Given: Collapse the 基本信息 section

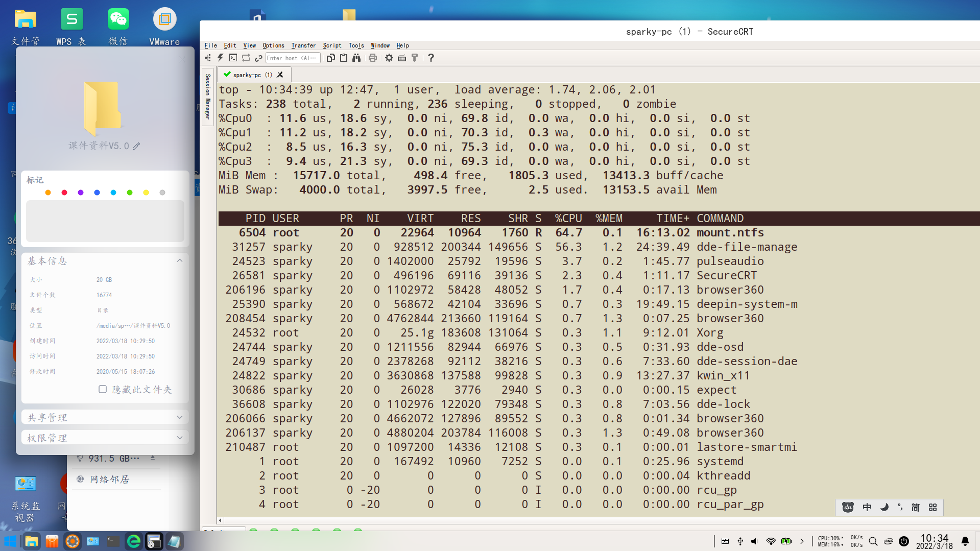Looking at the screenshot, I should point(179,260).
